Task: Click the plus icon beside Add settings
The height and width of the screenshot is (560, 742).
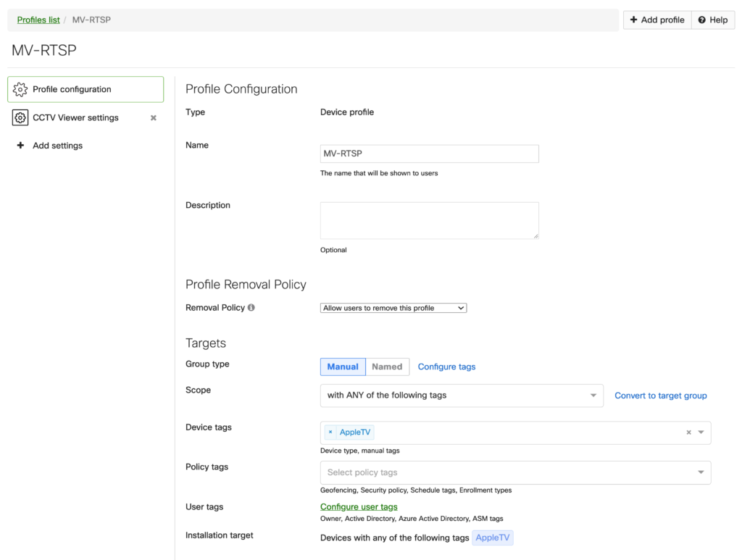Action: pos(20,146)
